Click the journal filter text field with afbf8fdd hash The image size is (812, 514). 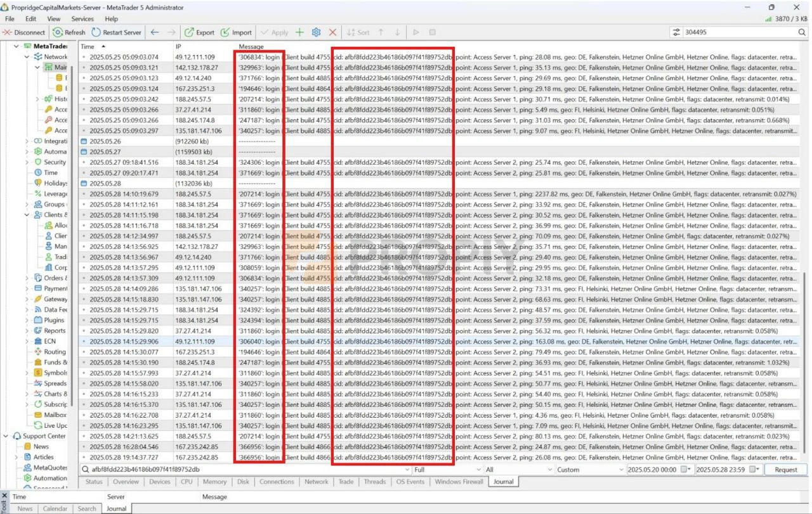[x=245, y=470]
